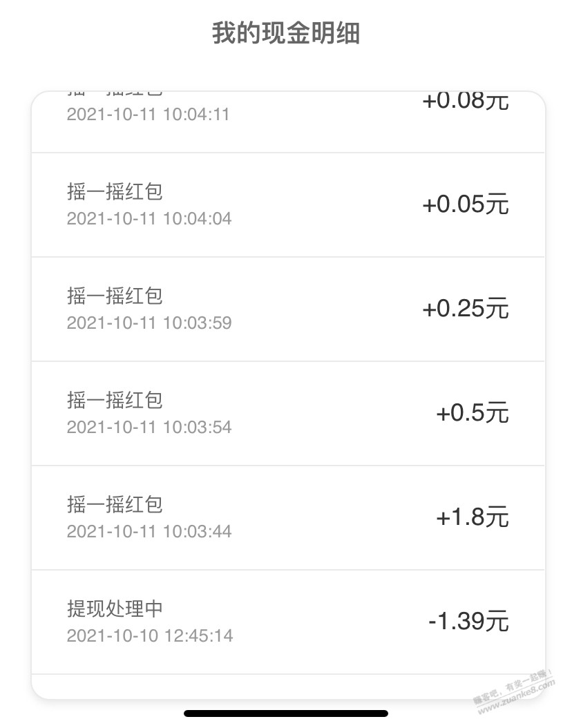Tap the -1.39元 withdrawal amount
Viewport: 572px width, 728px height.
(x=468, y=622)
